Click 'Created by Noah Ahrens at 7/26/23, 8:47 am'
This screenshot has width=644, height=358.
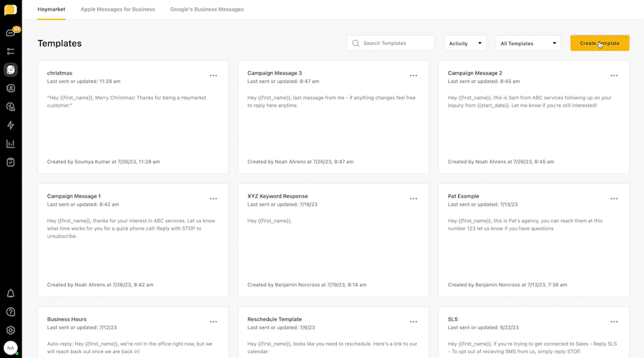pyautogui.click(x=301, y=162)
